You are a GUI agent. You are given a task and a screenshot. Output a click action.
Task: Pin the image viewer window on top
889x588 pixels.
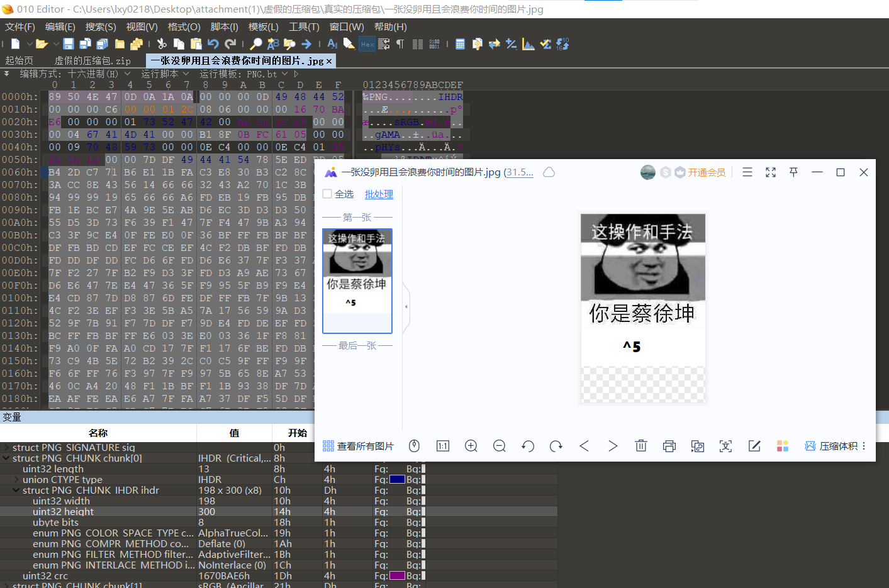click(793, 172)
